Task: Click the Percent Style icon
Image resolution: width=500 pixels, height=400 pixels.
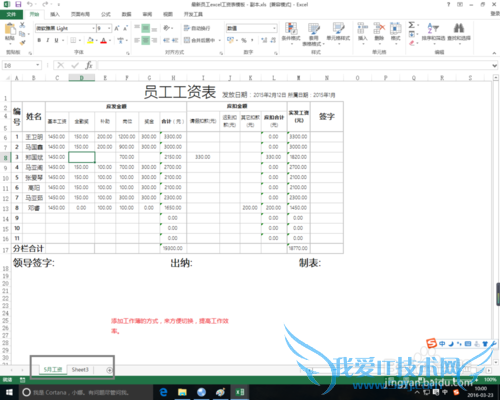Action: 244,40
